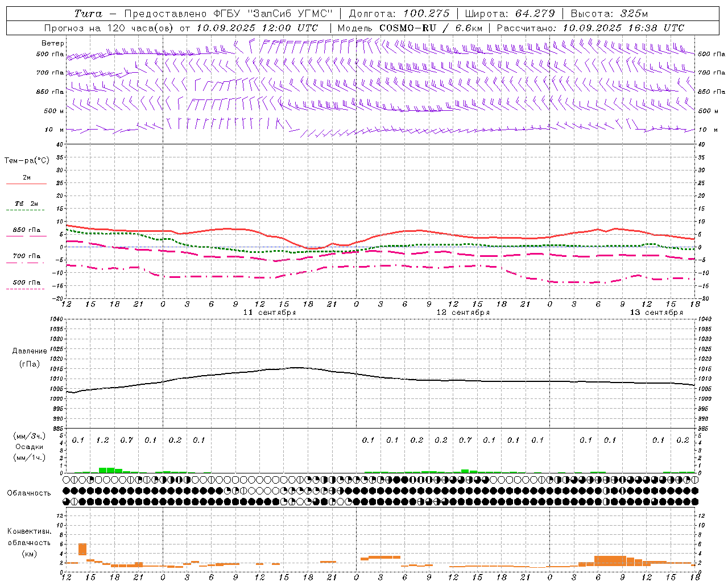Click the "1040" value on left pressure axis
This screenshot has height=582, width=728.
tap(56, 319)
